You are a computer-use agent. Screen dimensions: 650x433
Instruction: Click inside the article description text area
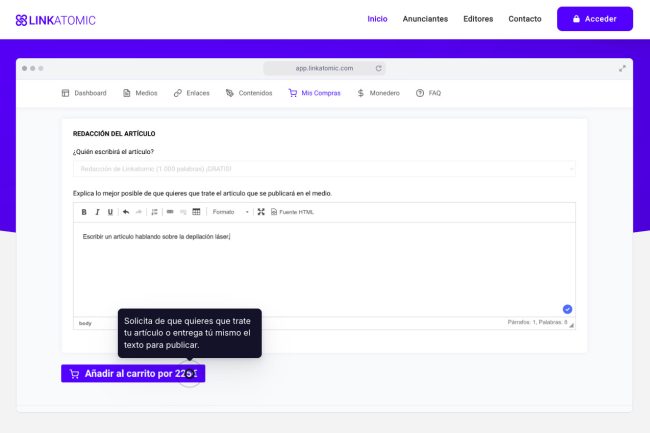click(323, 270)
